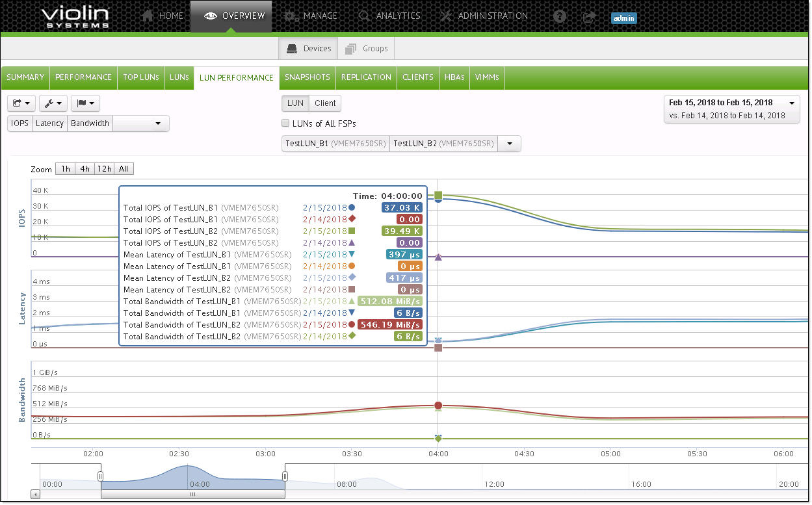Open the Help question mark icon

[559, 18]
